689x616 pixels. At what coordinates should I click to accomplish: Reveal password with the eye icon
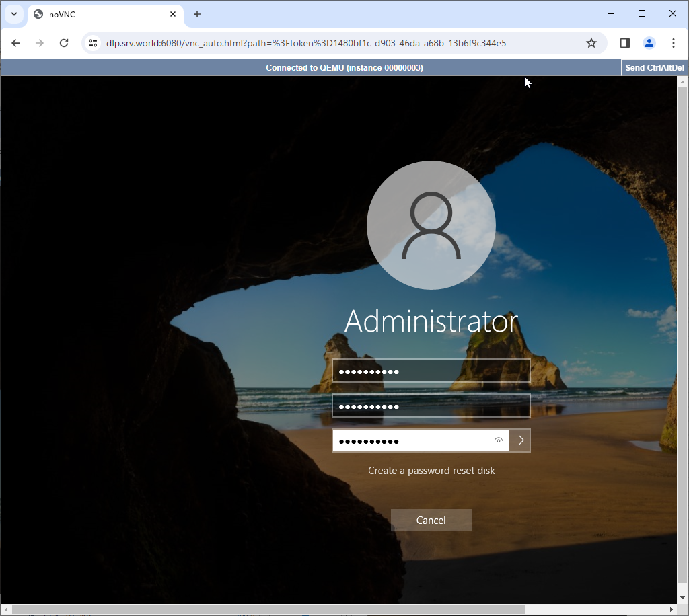[x=499, y=440]
